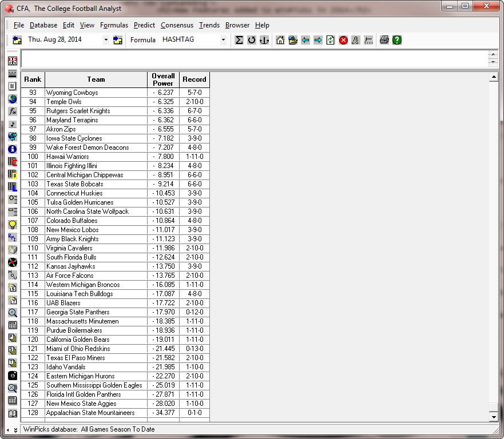Click the globe sidebar icon
Image resolution: width=504 pixels, height=439 pixels.
pyautogui.click(x=13, y=98)
